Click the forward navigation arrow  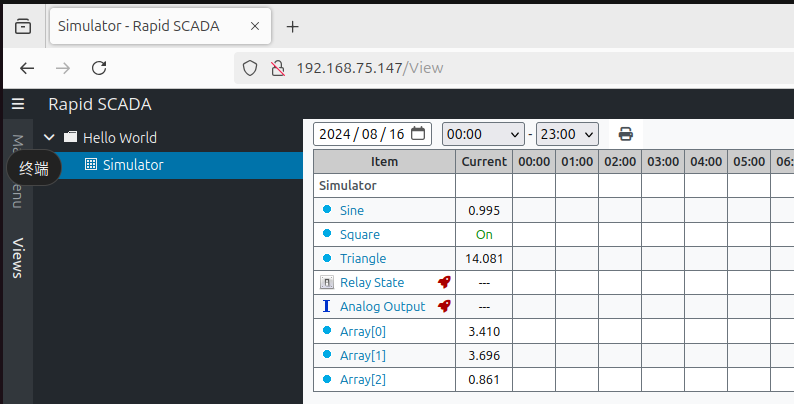click(63, 68)
